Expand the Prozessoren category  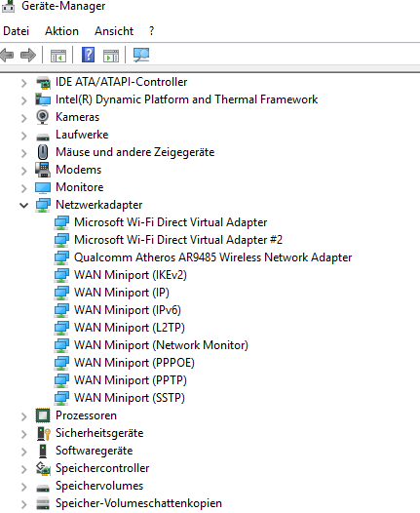[x=23, y=416]
